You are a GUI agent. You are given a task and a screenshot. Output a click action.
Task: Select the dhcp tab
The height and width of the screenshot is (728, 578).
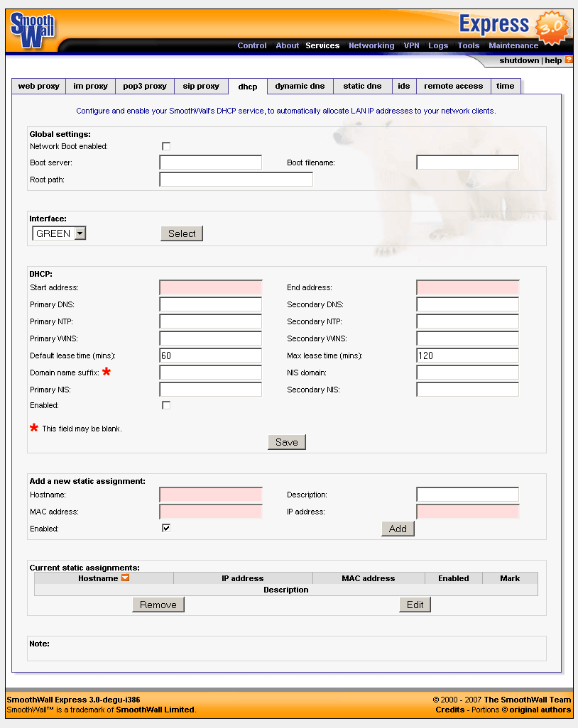pos(248,87)
